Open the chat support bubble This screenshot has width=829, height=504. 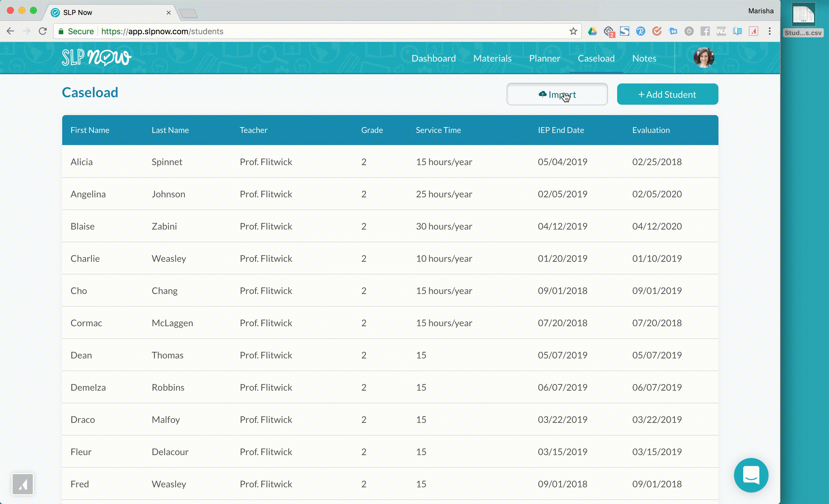pyautogui.click(x=751, y=475)
